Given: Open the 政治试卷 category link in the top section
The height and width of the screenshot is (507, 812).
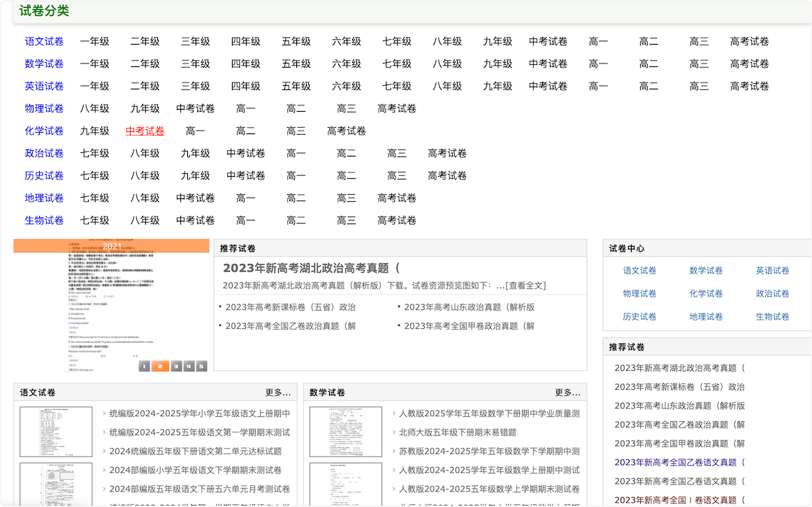Looking at the screenshot, I should [44, 153].
